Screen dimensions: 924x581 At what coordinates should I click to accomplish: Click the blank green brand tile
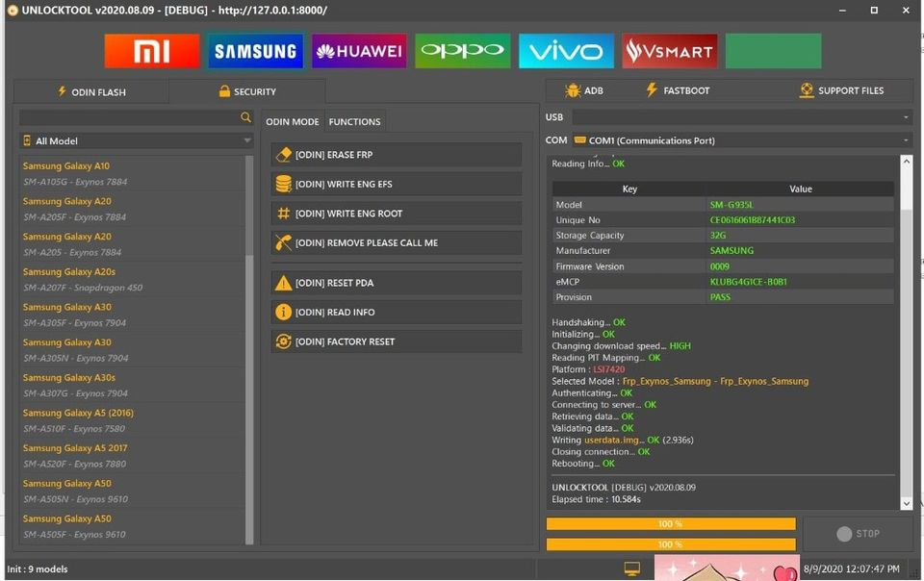773,51
